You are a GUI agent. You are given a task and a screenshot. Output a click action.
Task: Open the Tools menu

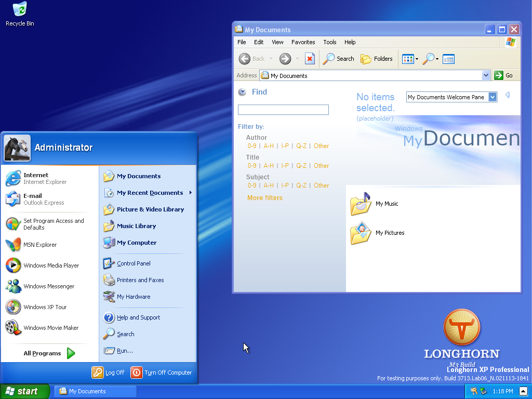(x=329, y=42)
